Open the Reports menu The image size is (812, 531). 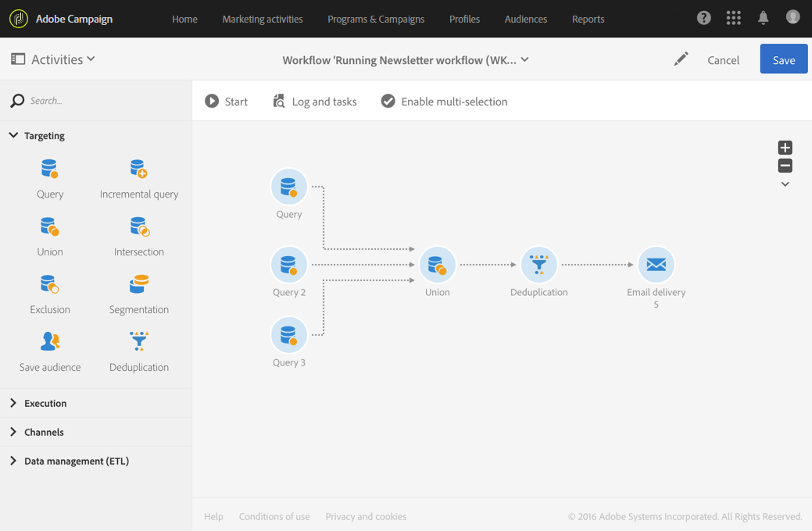(x=588, y=20)
